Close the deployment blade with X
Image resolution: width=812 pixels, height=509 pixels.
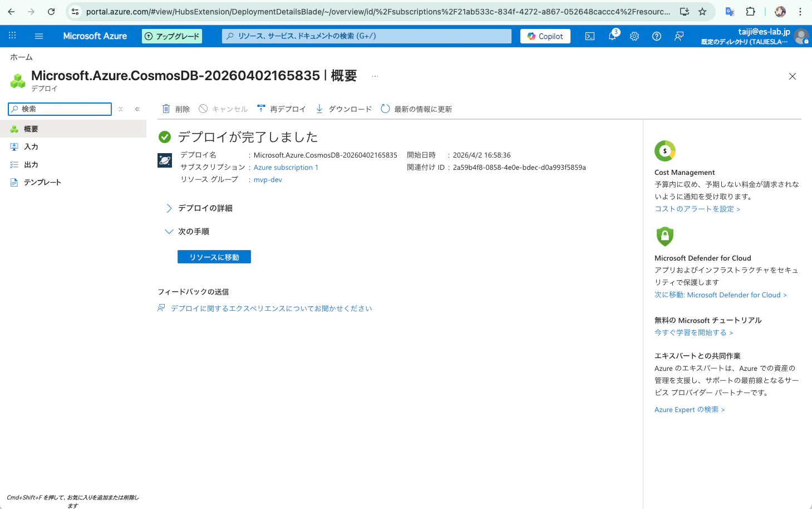pyautogui.click(x=793, y=76)
